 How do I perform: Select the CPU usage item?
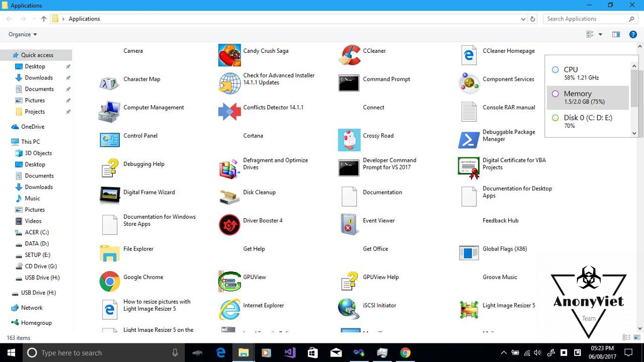pos(588,73)
